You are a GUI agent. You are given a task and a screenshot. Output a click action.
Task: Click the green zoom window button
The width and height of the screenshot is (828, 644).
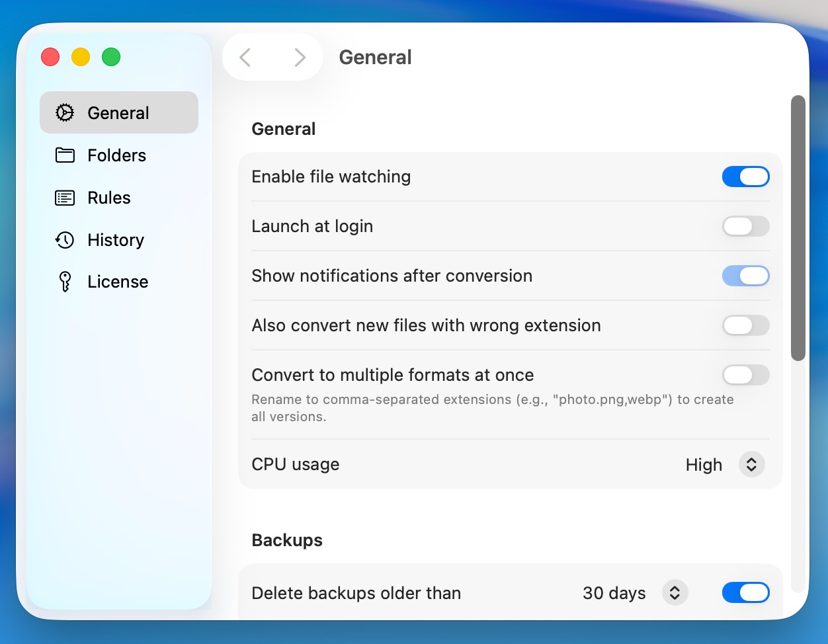[x=111, y=58]
